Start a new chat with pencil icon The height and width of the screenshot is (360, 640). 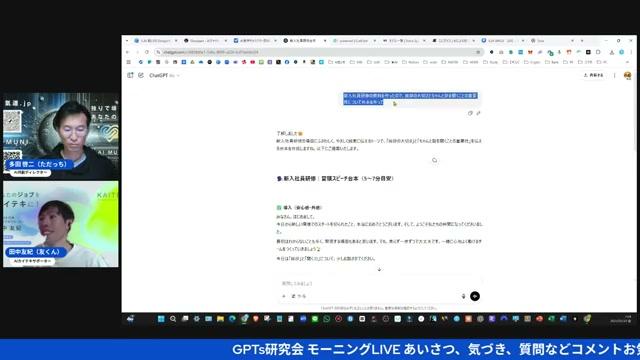pos(141,76)
